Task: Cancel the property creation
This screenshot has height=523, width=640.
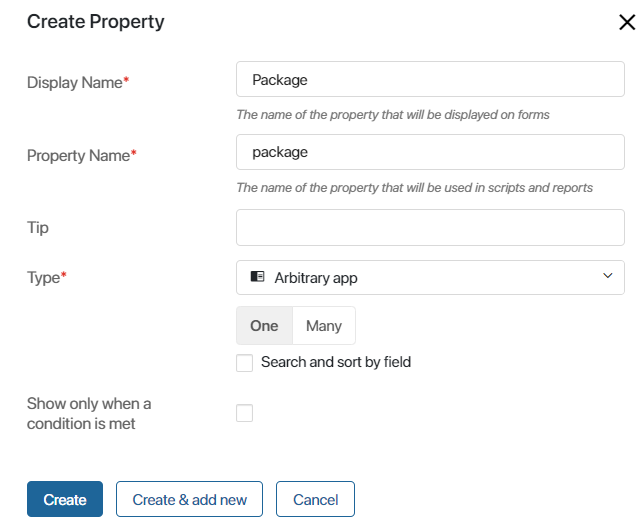Action: click(x=316, y=499)
